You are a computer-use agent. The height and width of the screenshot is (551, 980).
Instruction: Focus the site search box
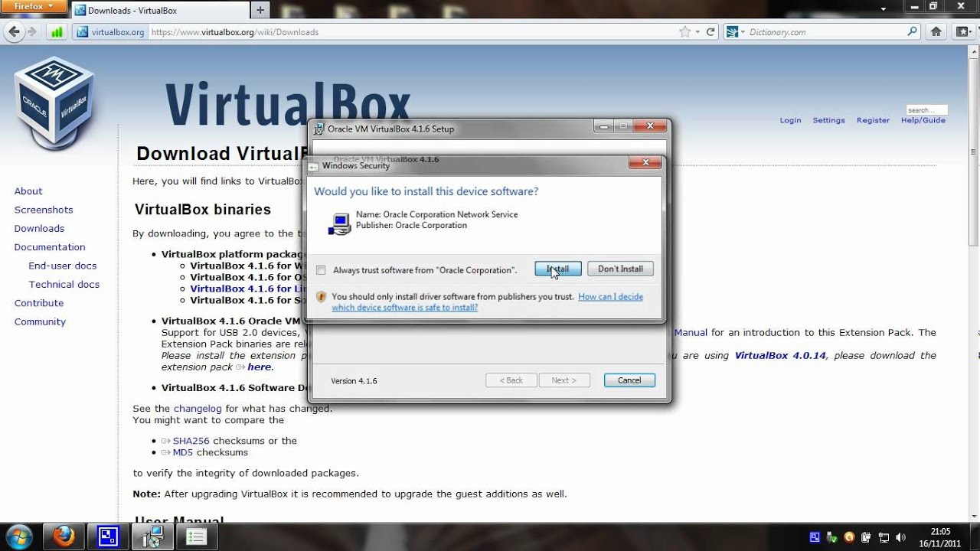pos(926,109)
